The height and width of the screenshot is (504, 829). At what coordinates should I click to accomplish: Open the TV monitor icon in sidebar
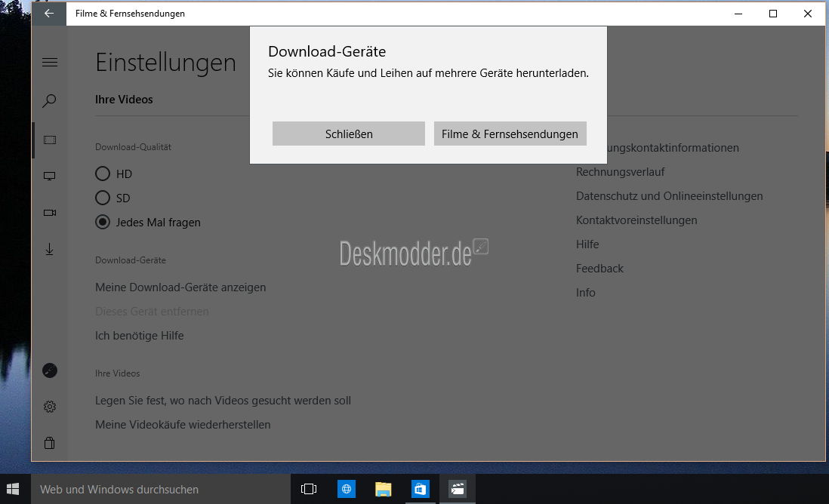pyautogui.click(x=50, y=176)
